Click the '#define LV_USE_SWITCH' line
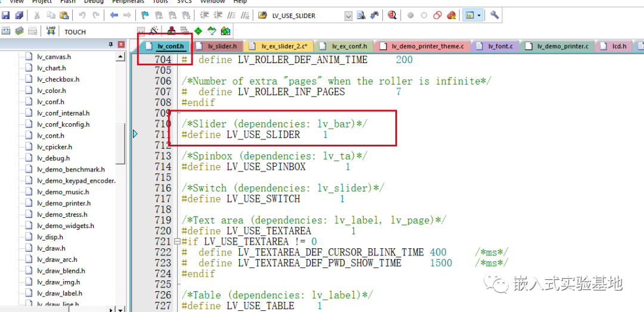 click(264, 199)
